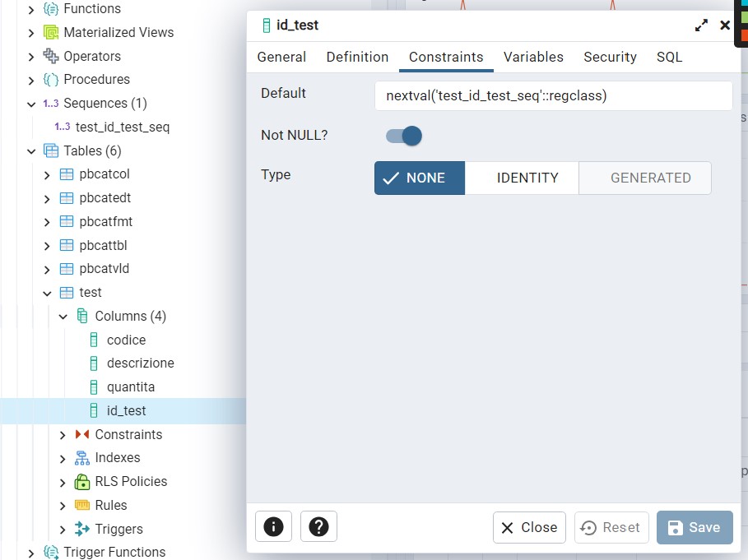Screen dimensions: 748x560
Task: Switch to the Definition tab
Action: [x=357, y=57]
